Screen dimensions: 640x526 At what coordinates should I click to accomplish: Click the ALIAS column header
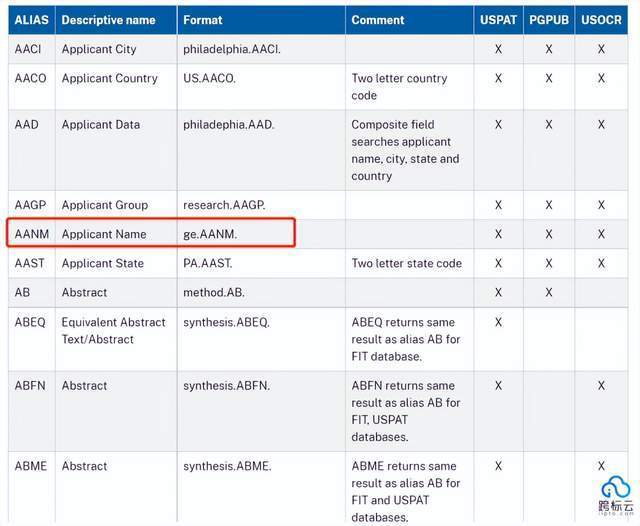click(31, 20)
